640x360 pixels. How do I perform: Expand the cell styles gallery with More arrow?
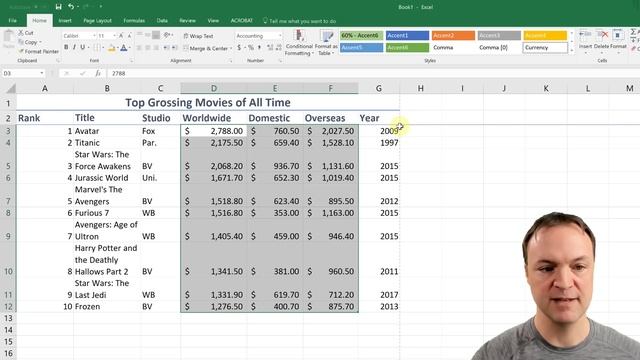pos(572,51)
